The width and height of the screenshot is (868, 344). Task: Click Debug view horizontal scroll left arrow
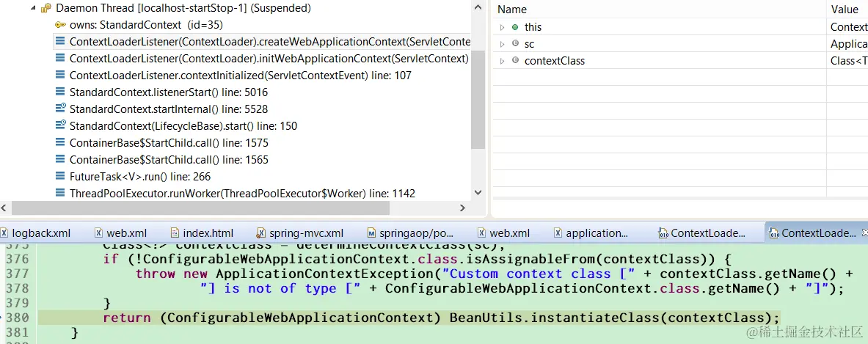click(4, 208)
